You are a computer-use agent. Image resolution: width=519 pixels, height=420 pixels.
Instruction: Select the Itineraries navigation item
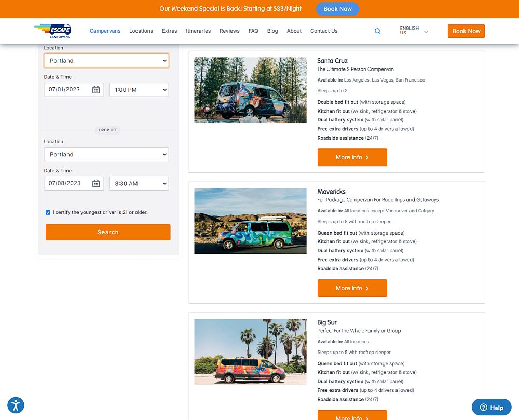click(198, 31)
